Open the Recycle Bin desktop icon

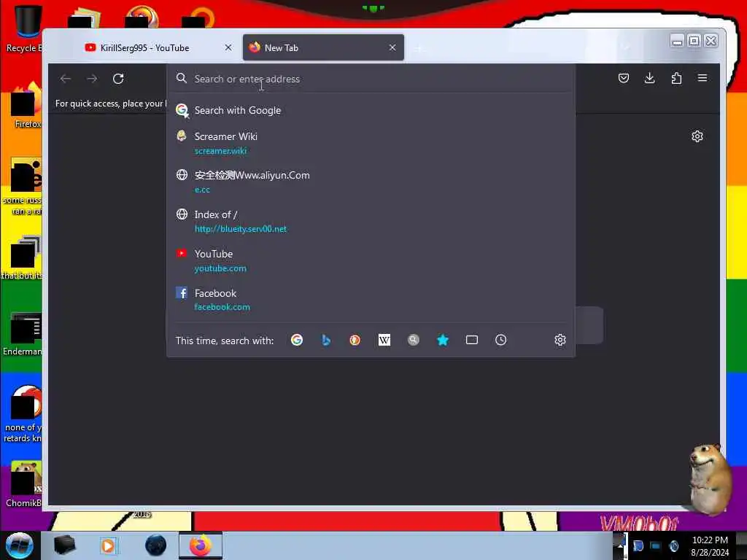tap(26, 29)
